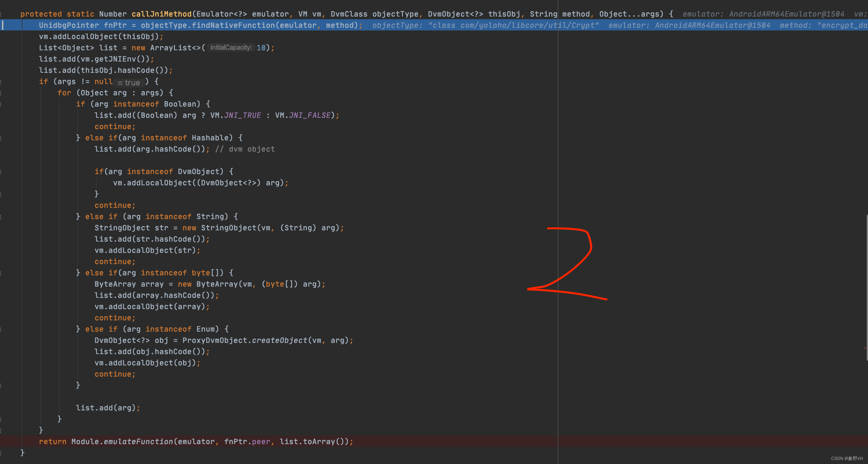Click continue after the vm.addLocalObject(obj) line

click(115, 374)
